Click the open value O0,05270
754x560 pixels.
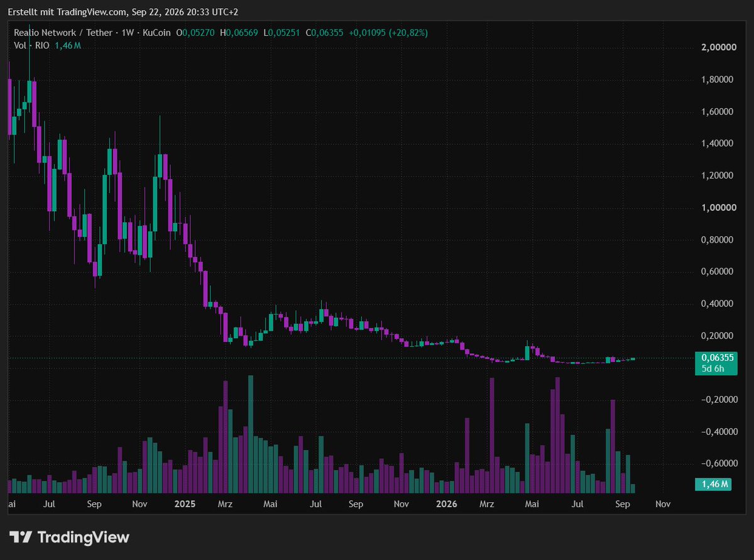tap(195, 33)
